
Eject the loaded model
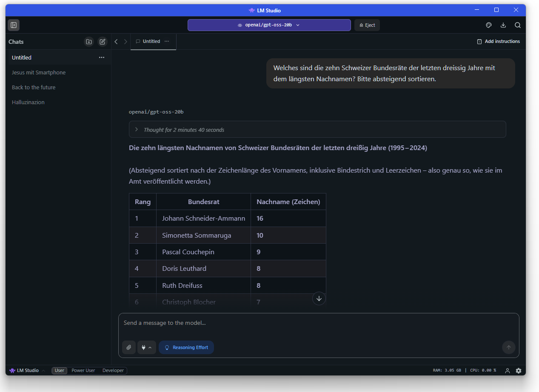pyautogui.click(x=367, y=25)
